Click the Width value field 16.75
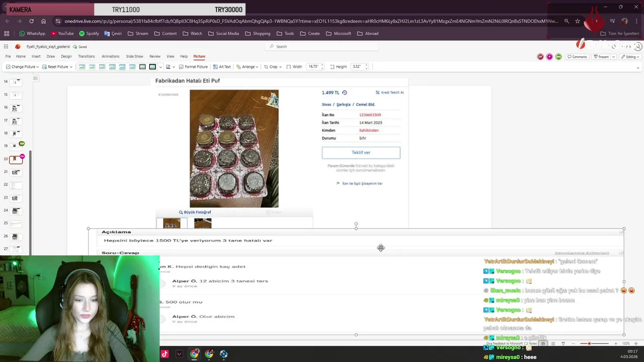644x362 pixels. (313, 66)
